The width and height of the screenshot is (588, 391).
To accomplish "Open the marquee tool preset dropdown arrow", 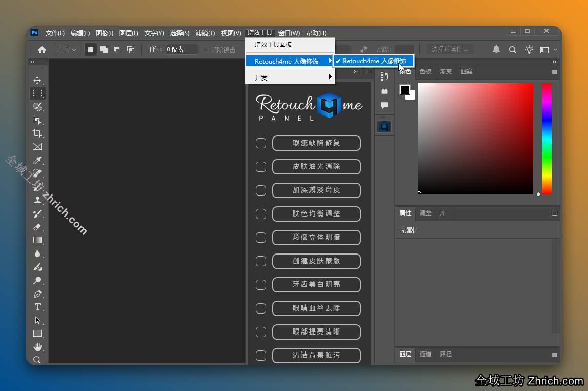I will click(74, 50).
